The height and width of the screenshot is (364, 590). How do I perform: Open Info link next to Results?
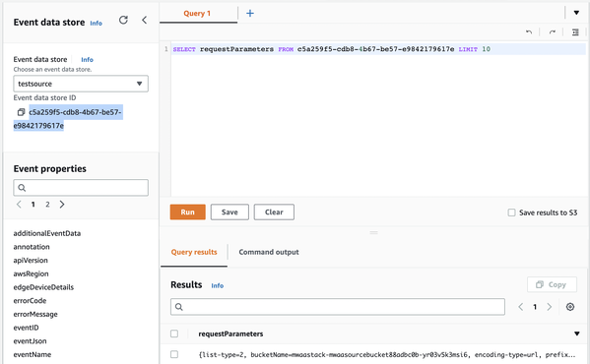[x=218, y=286]
